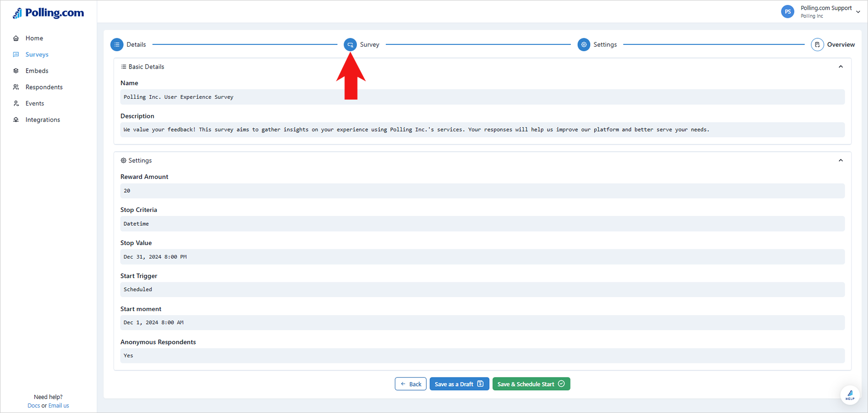Collapse the Basic Details section chevron
Image resolution: width=868 pixels, height=413 pixels.
coord(841,67)
